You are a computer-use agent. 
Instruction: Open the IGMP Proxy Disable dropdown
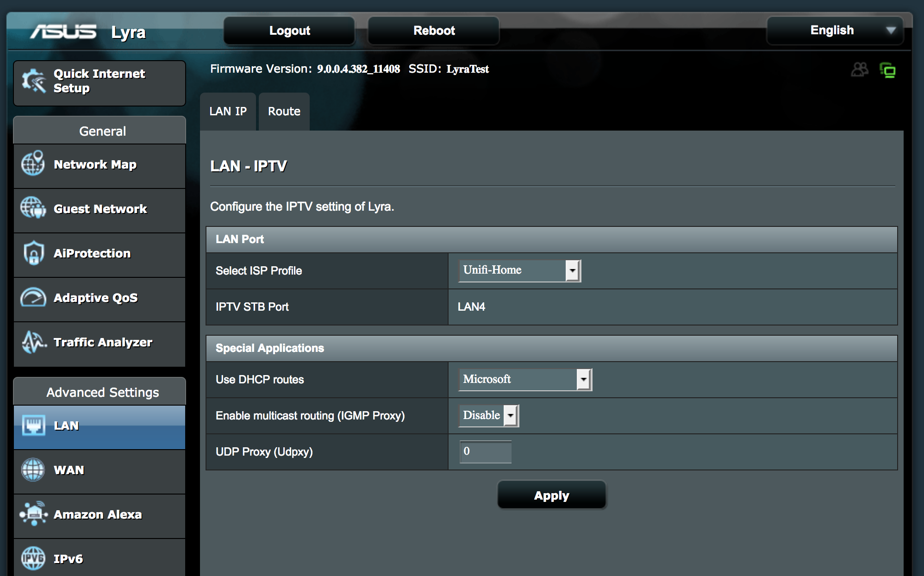tap(488, 415)
